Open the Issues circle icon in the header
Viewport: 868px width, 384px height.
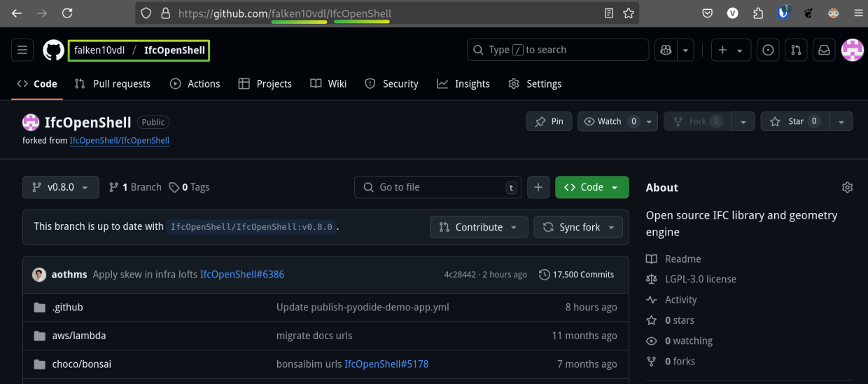[769, 50]
